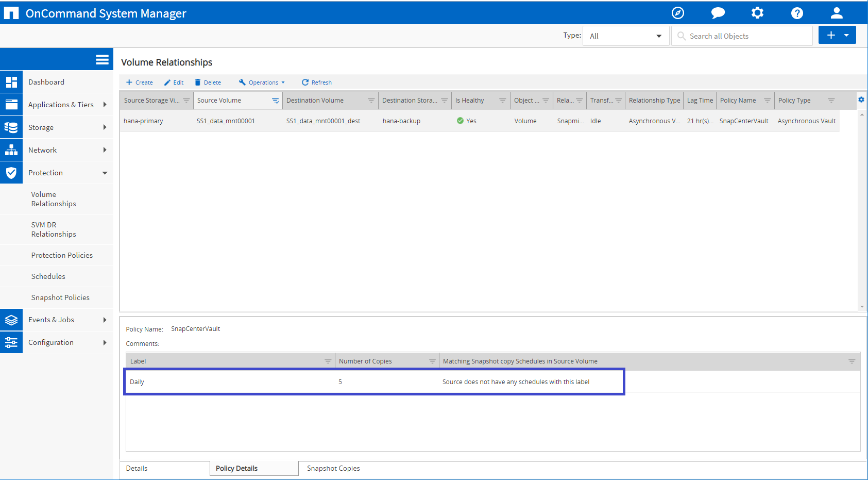Open the chat feedback bubble icon
Viewport: 868px width, 480px height.
click(x=718, y=13)
